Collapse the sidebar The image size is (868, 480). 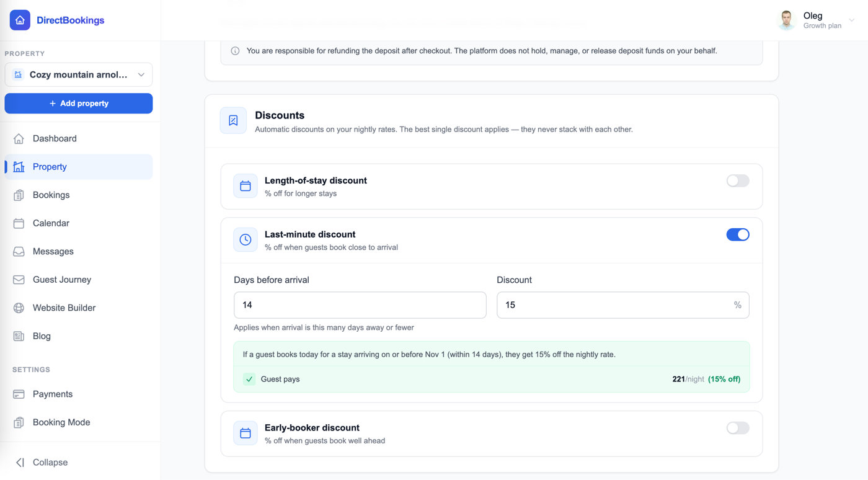pos(42,463)
